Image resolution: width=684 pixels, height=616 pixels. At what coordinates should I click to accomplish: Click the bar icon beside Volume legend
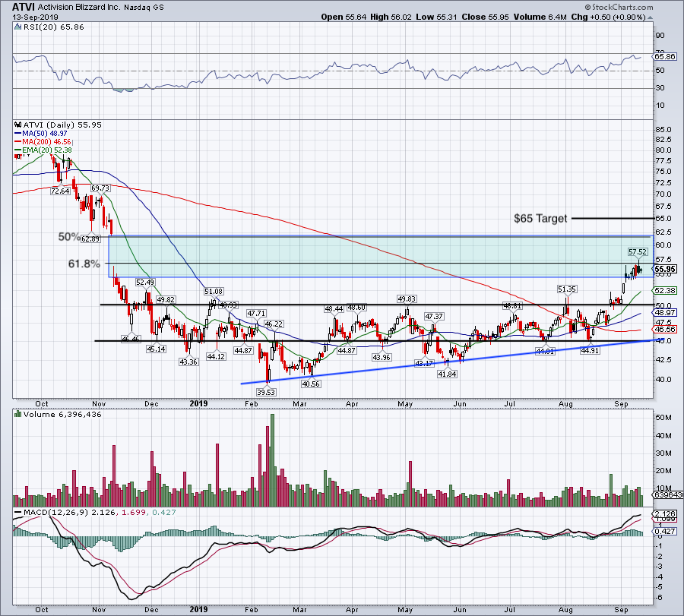point(18,414)
